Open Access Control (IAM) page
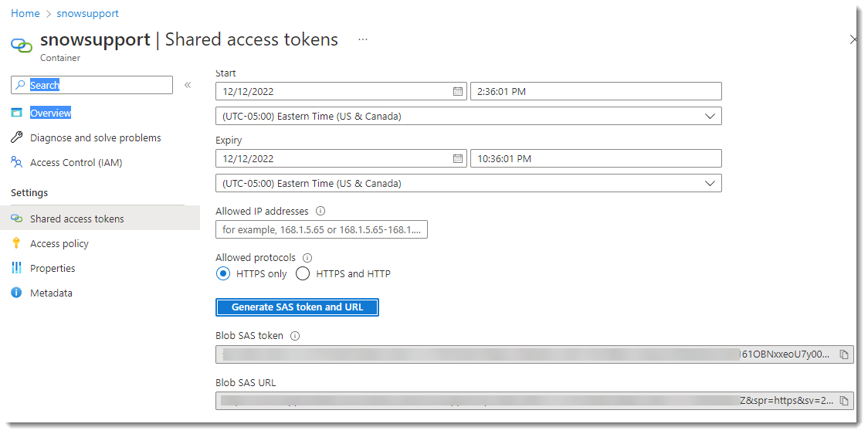 [x=76, y=163]
